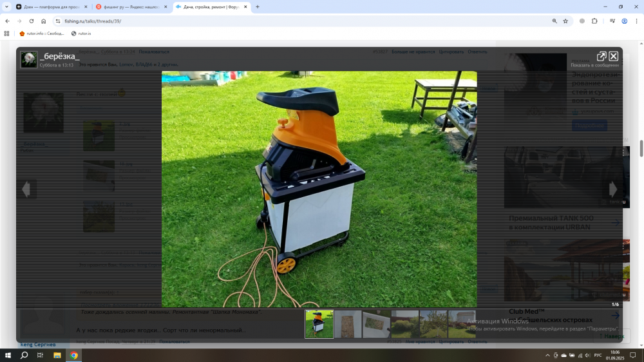644x362 pixels.
Task: Bookmark this page with the star icon
Action: (x=565, y=21)
